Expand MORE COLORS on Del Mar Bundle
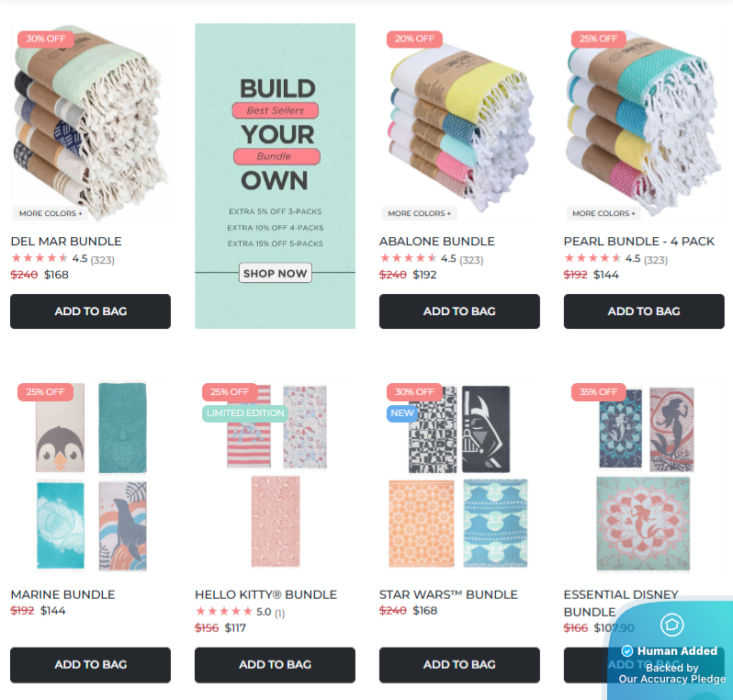 51,213
